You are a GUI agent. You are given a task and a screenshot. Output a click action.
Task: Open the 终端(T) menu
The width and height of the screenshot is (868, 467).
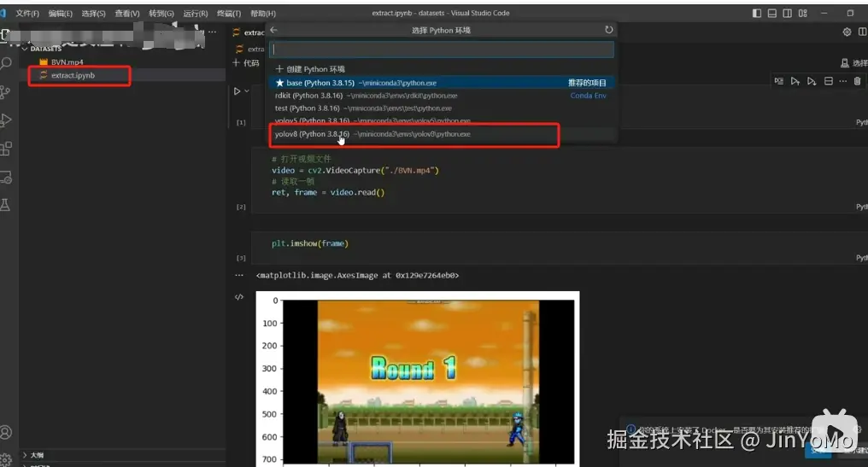(x=229, y=14)
